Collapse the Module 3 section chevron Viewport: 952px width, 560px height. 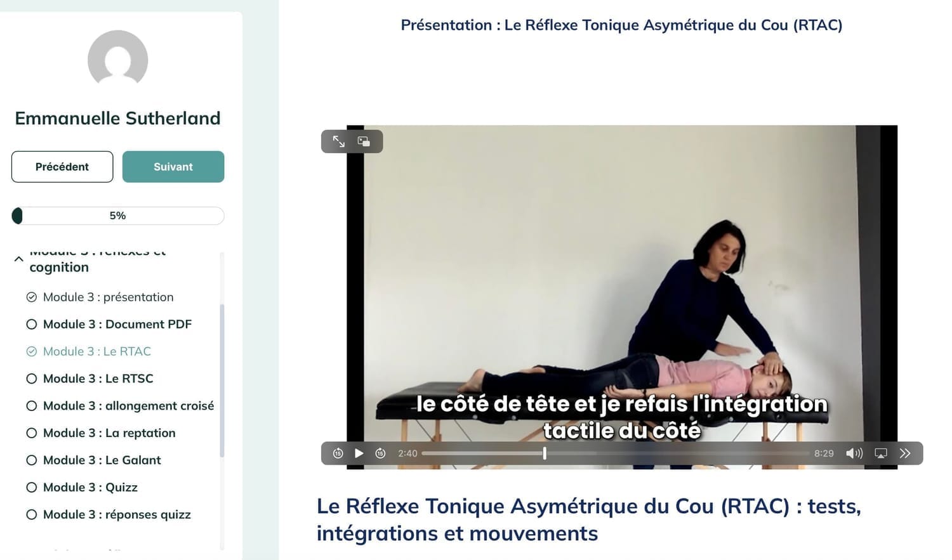(x=19, y=259)
